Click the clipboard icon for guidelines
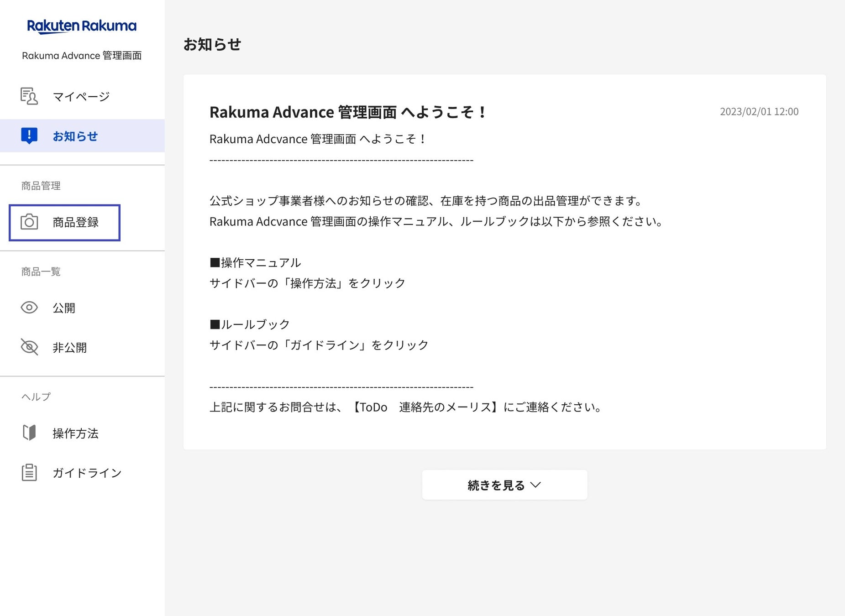 click(x=29, y=472)
